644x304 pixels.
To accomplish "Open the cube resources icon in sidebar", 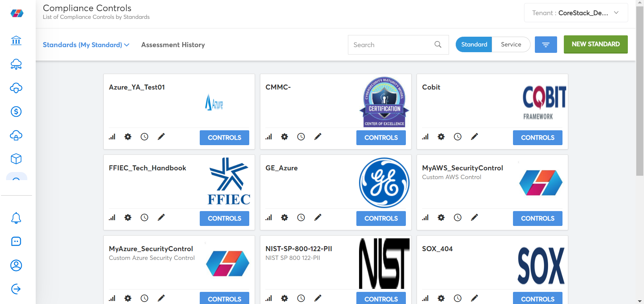I will coord(16,159).
